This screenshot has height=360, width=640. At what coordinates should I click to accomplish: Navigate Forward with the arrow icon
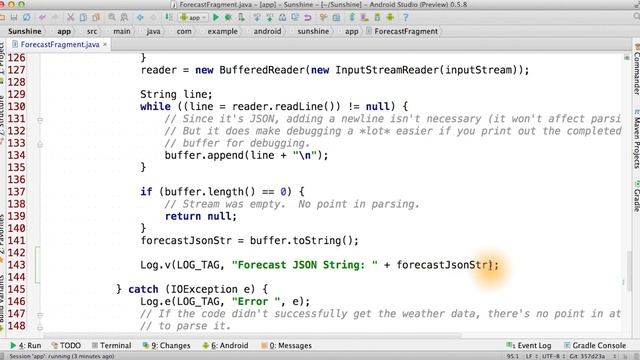[x=153, y=18]
